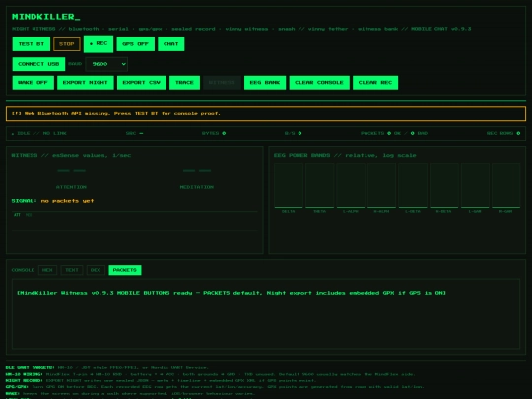The height and width of the screenshot is (399, 532).
Task: Click the ATTENTION readout label
Action: (x=71, y=187)
